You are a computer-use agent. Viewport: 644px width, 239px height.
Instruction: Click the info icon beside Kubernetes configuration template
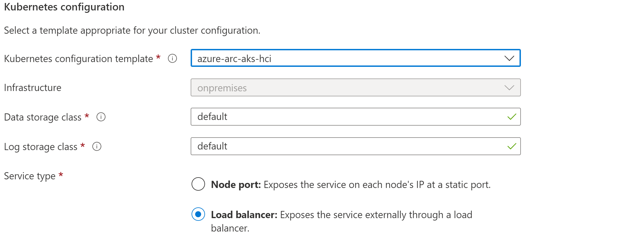tap(172, 58)
